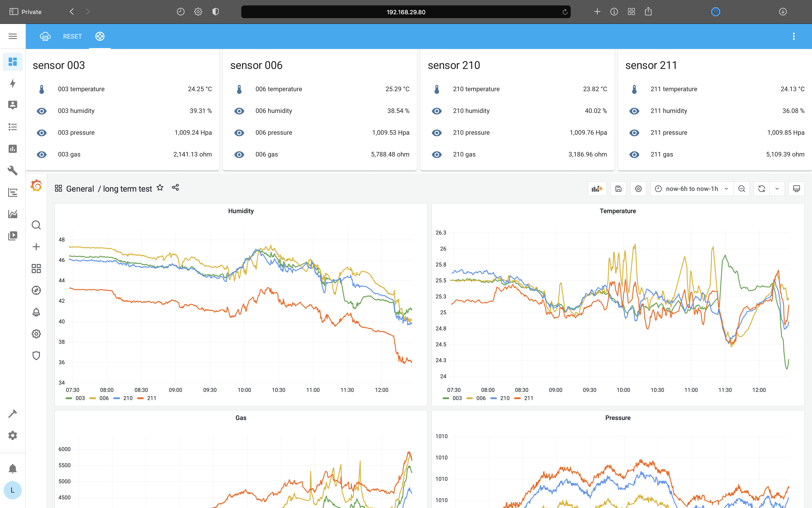The width and height of the screenshot is (812, 508).
Task: Share the long term test dashboard
Action: coord(176,188)
